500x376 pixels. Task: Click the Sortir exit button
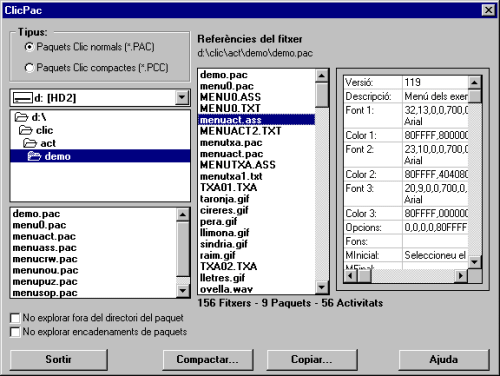pos(59,360)
